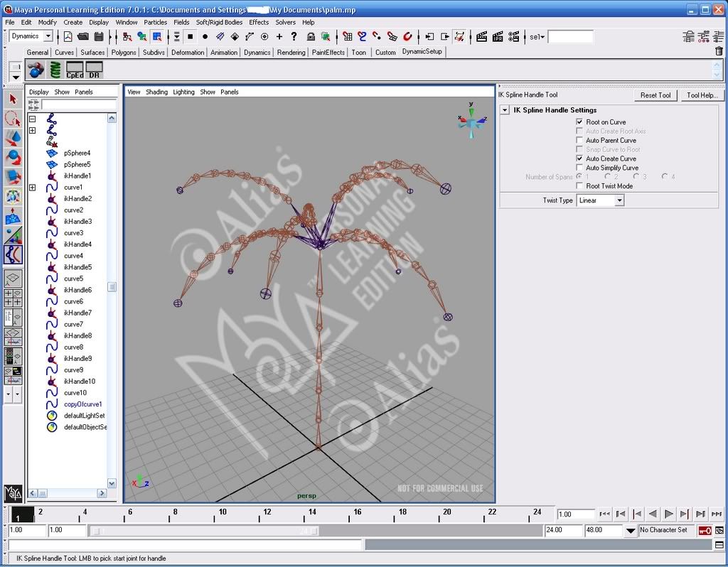Enable Snap to Grids icon
728x567 pixels.
[x=348, y=37]
